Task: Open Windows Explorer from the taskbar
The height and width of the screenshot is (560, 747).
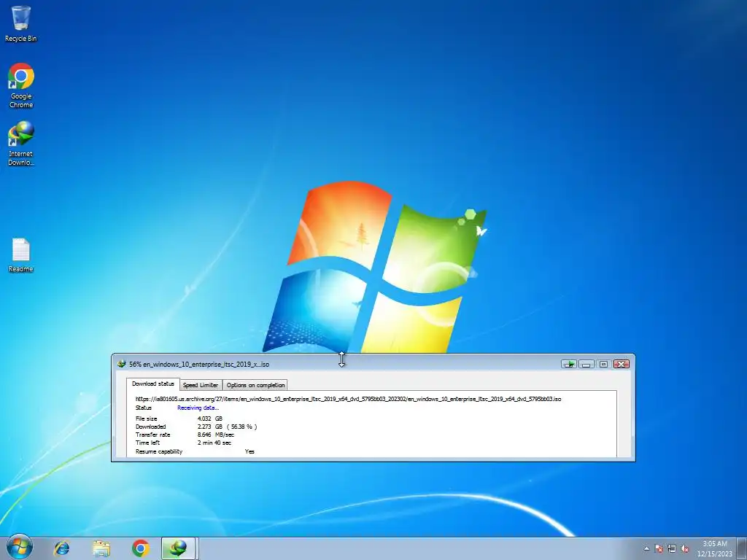Action: point(101,548)
